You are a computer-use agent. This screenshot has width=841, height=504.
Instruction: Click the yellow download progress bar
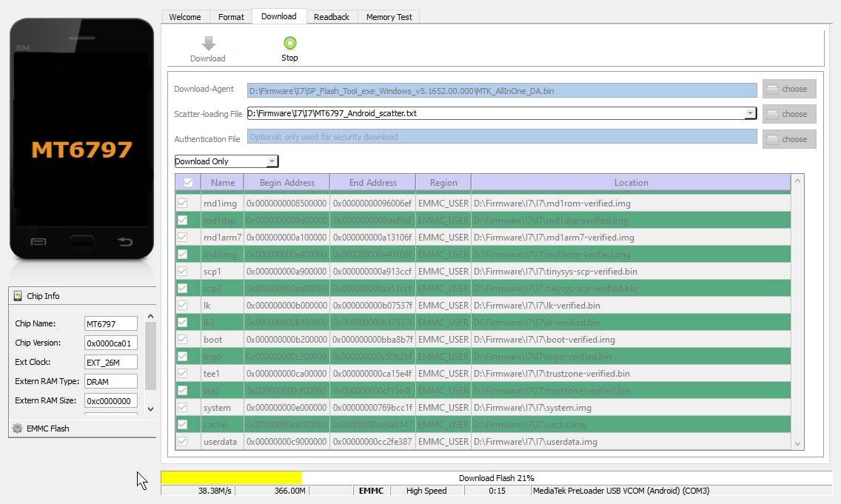pyautogui.click(x=231, y=478)
